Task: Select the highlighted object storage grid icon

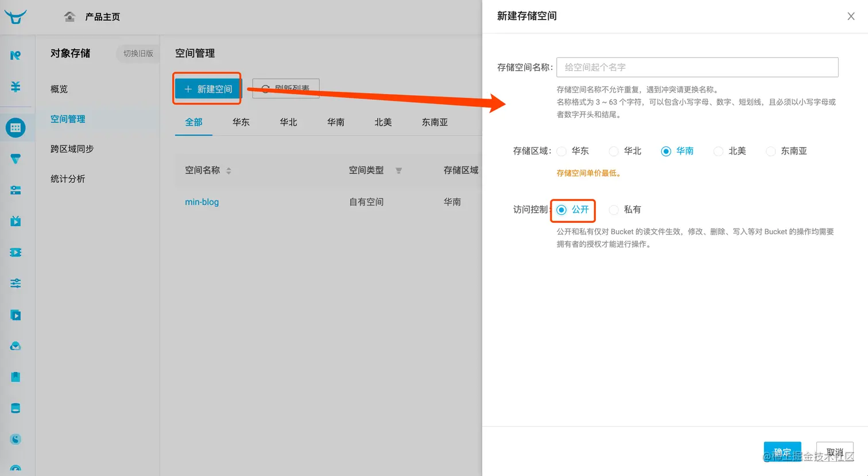Action: click(x=15, y=128)
